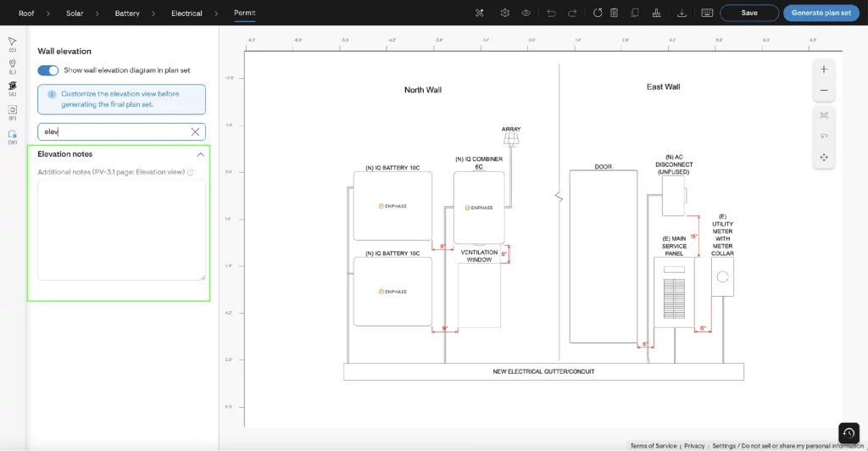Viewport: 868px width, 451px height.
Task: Toggle Show wall elevation diagram switch
Action: [48, 70]
